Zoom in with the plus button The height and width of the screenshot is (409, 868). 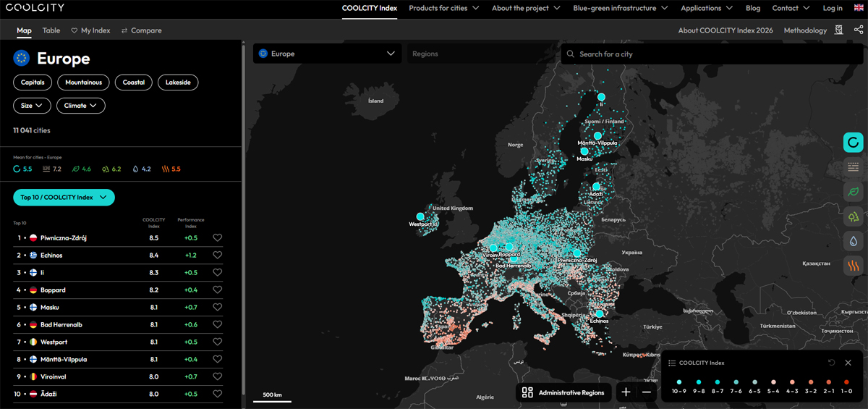tap(626, 392)
